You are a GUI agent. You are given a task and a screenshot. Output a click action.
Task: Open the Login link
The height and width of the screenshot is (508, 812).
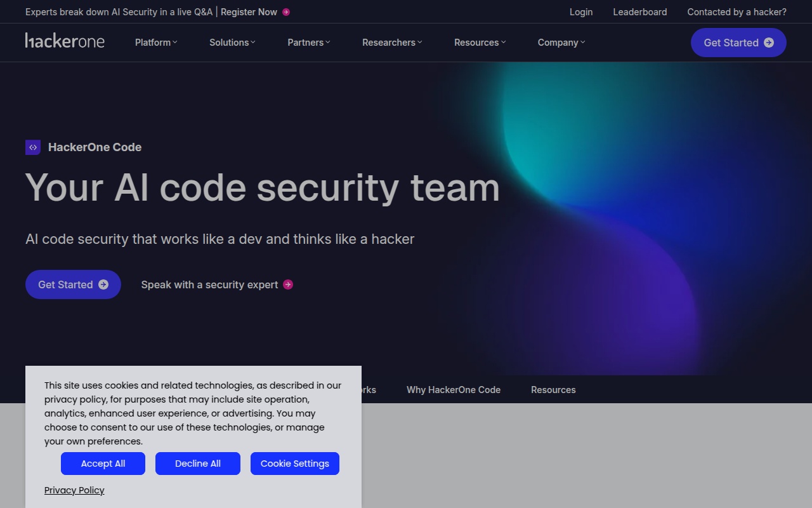tap(581, 12)
